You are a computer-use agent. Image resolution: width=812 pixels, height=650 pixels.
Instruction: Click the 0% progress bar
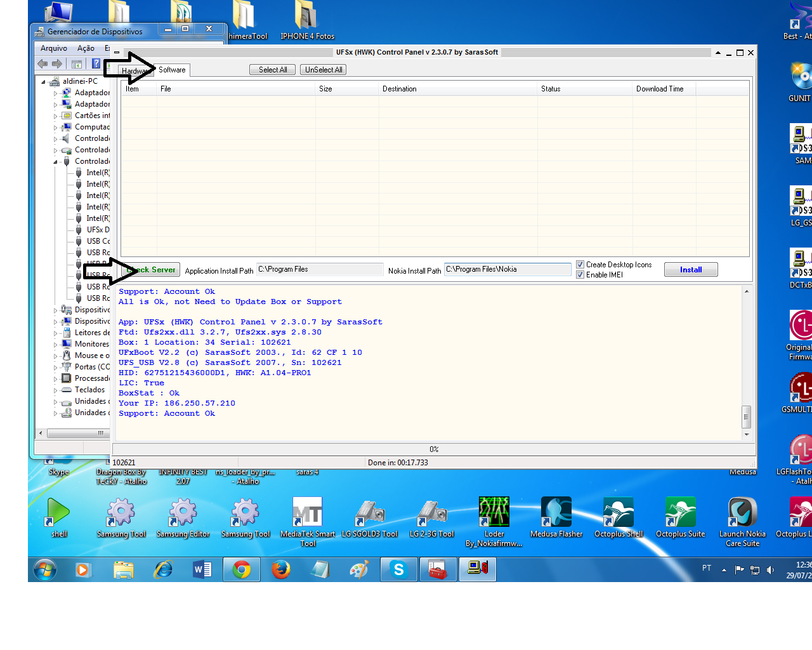pyautogui.click(x=434, y=449)
